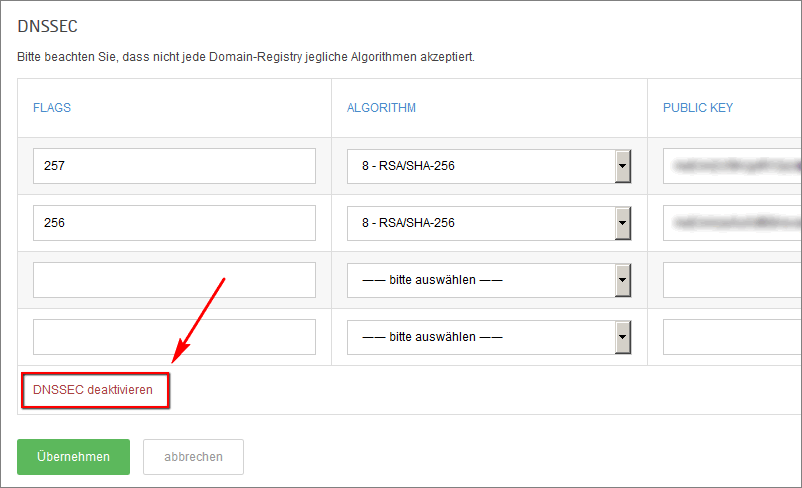Click the flags field containing 256
The height and width of the screenshot is (488, 802).
(174, 223)
